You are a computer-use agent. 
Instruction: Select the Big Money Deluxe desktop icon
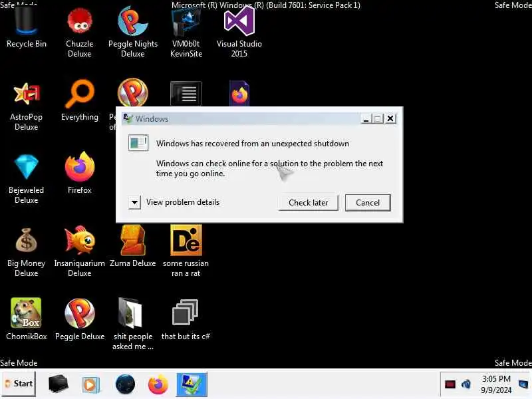tap(26, 252)
